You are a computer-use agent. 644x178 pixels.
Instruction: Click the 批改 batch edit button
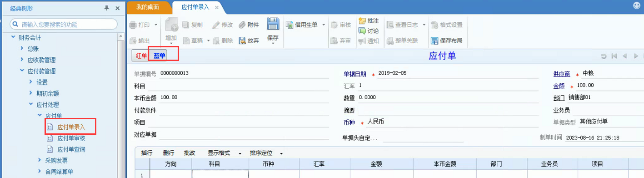click(190, 153)
